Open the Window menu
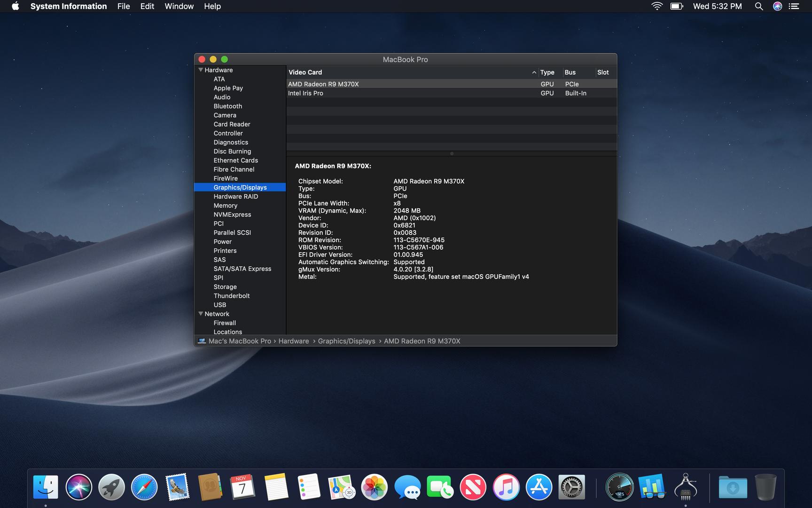The image size is (812, 508). click(x=179, y=6)
